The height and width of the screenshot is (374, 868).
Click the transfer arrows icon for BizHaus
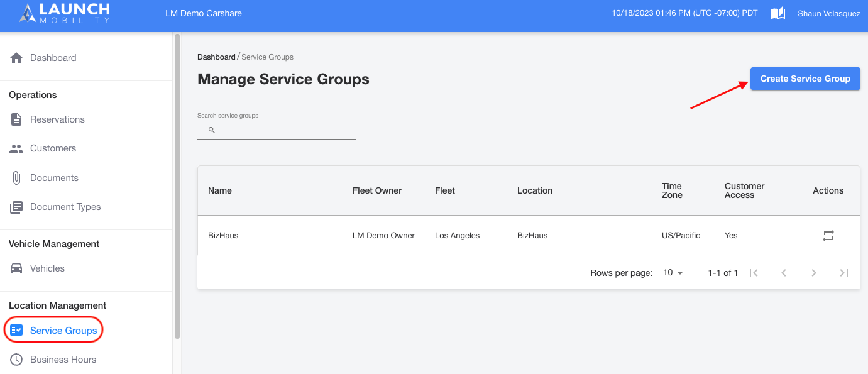coord(828,236)
